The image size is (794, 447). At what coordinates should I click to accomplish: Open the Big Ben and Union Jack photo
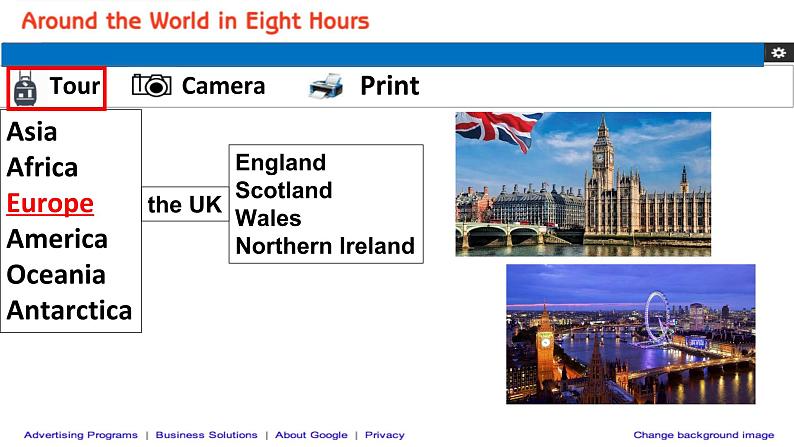583,183
